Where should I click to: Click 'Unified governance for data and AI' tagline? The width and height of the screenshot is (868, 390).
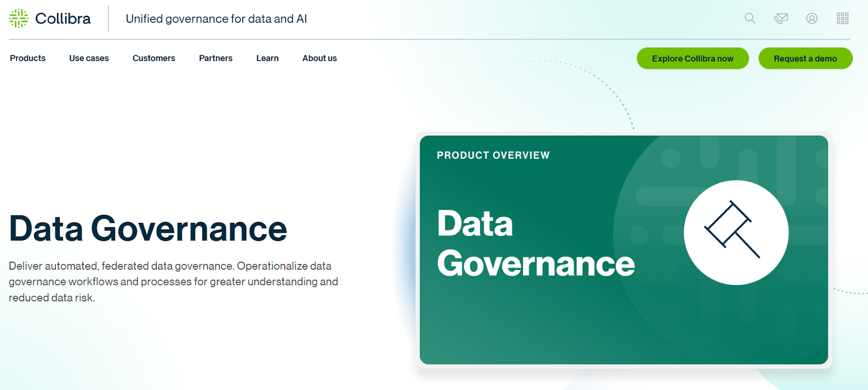coord(216,18)
